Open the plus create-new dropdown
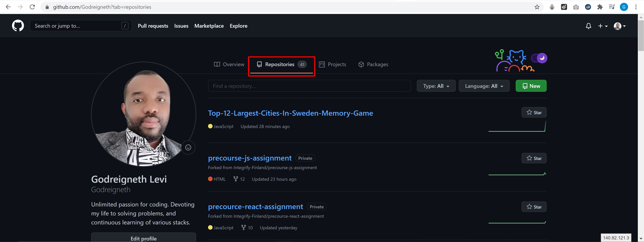This screenshot has height=242, width=644. (x=602, y=26)
